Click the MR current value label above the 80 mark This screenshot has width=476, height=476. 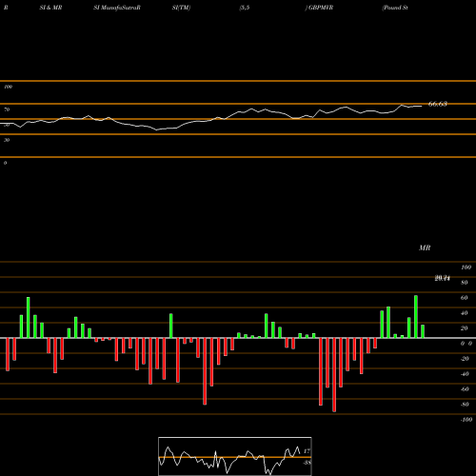click(443, 278)
